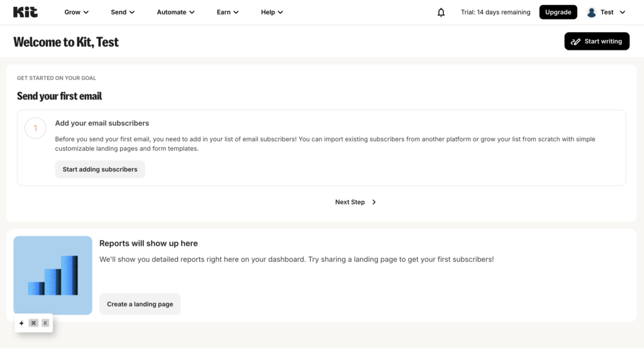
Task: Click the lightning bolt command palette icon
Action: click(x=22, y=323)
